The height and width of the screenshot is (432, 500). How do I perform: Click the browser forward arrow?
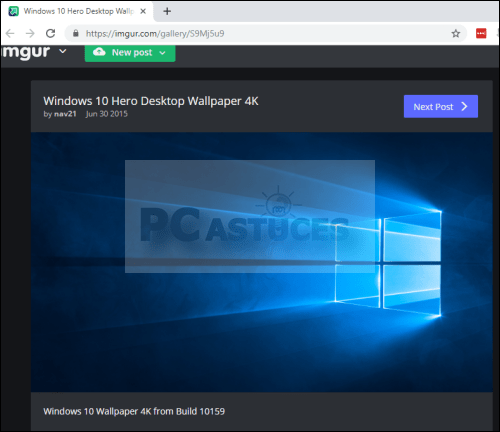(x=30, y=33)
